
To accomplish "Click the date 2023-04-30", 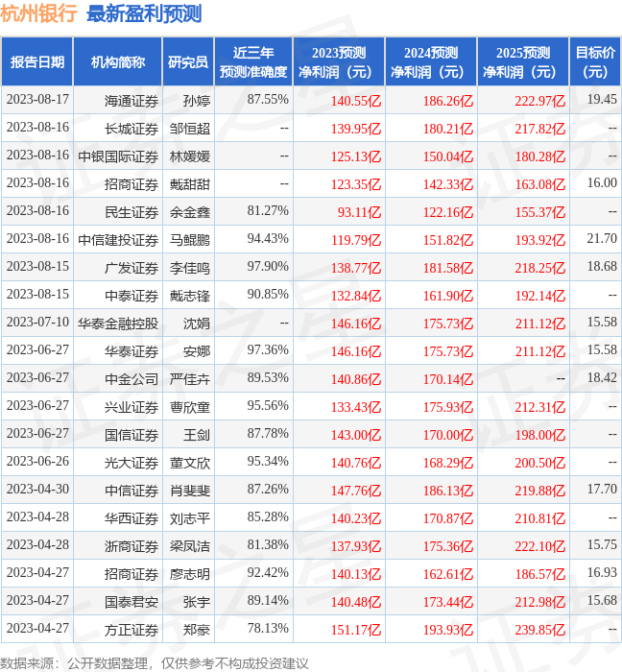I will click(37, 489).
